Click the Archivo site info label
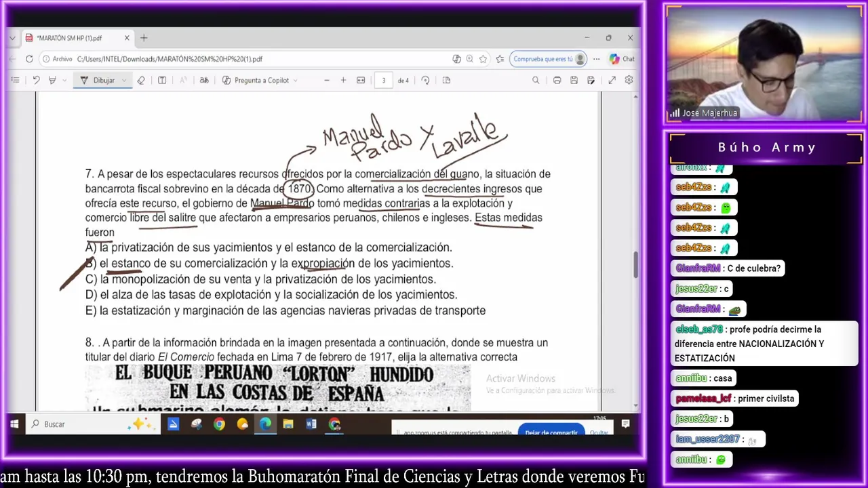The image size is (868, 488). tap(57, 59)
